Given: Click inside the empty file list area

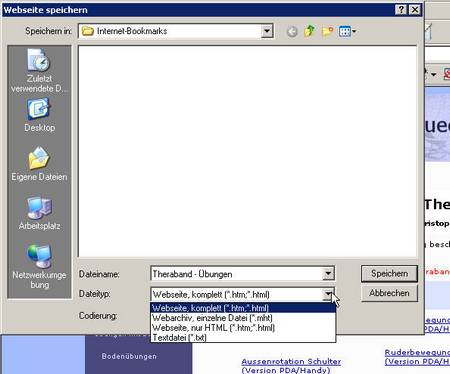Looking at the screenshot, I should coord(247,151).
